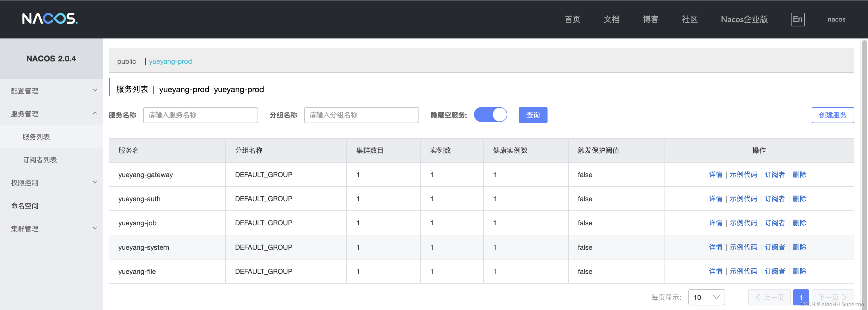Open 文档 in top navigation
Viewport: 868px width, 310px height.
[612, 19]
